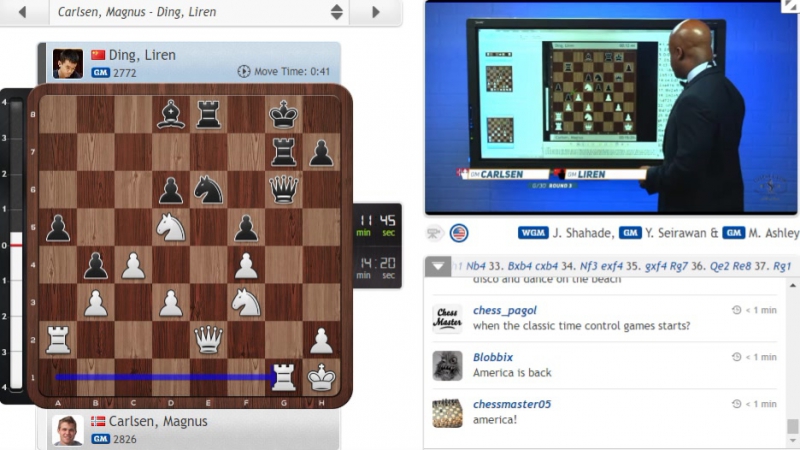Select the black rook on e8
Screen dimensions: 800x450
click(209, 114)
